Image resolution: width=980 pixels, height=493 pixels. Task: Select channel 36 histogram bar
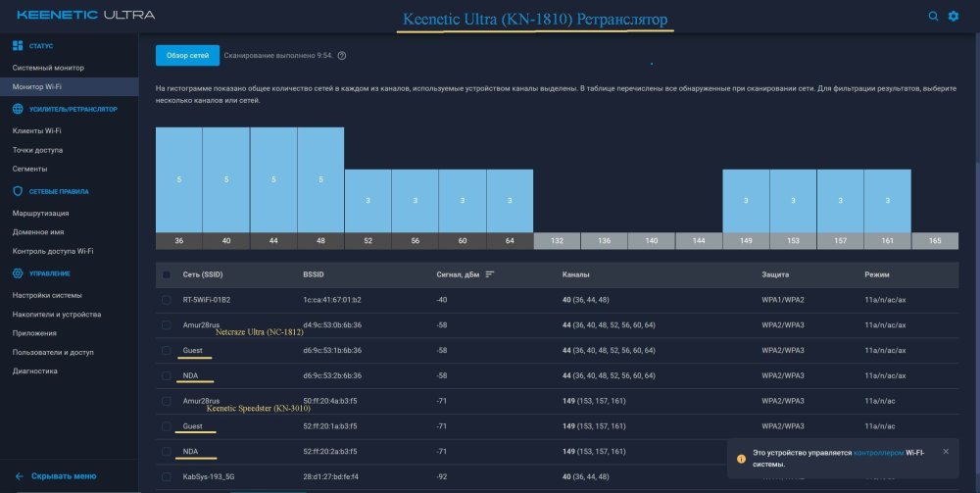(x=178, y=180)
